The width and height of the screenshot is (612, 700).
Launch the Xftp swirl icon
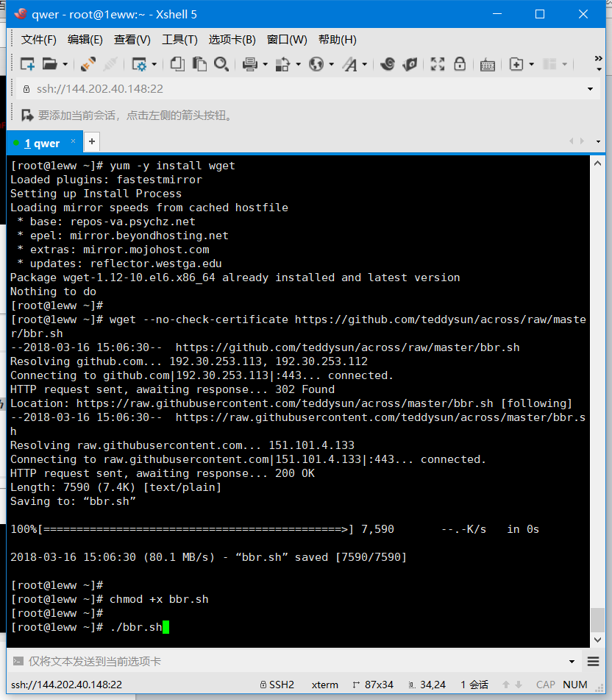(388, 64)
